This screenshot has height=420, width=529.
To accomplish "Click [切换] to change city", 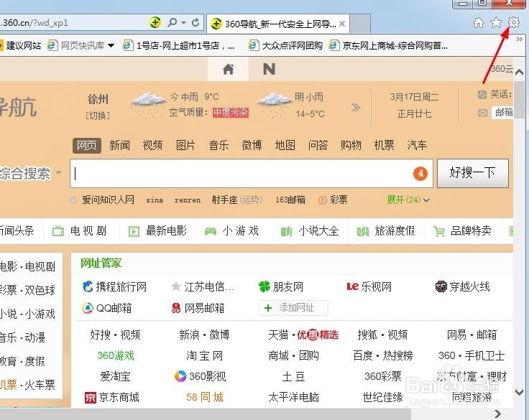I will (x=98, y=116).
